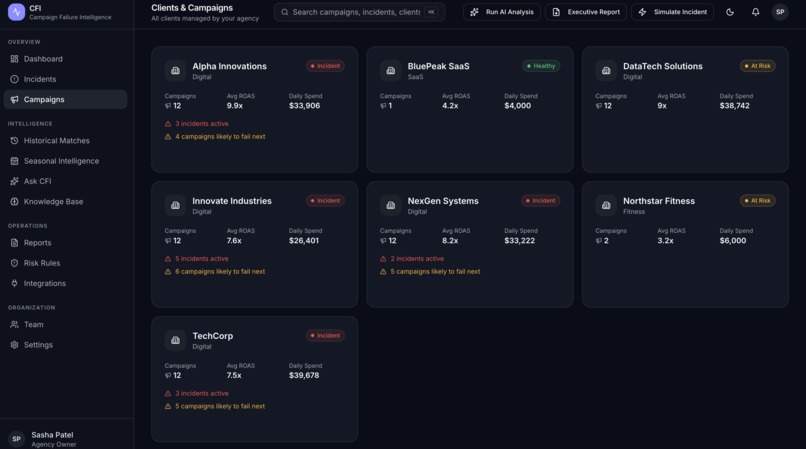Click the Settings gear icon
The image size is (806, 449).
pyautogui.click(x=14, y=345)
